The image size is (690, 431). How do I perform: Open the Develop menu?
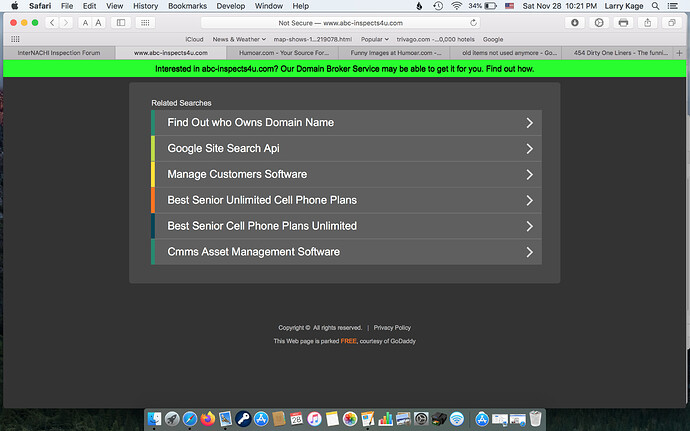coord(231,6)
